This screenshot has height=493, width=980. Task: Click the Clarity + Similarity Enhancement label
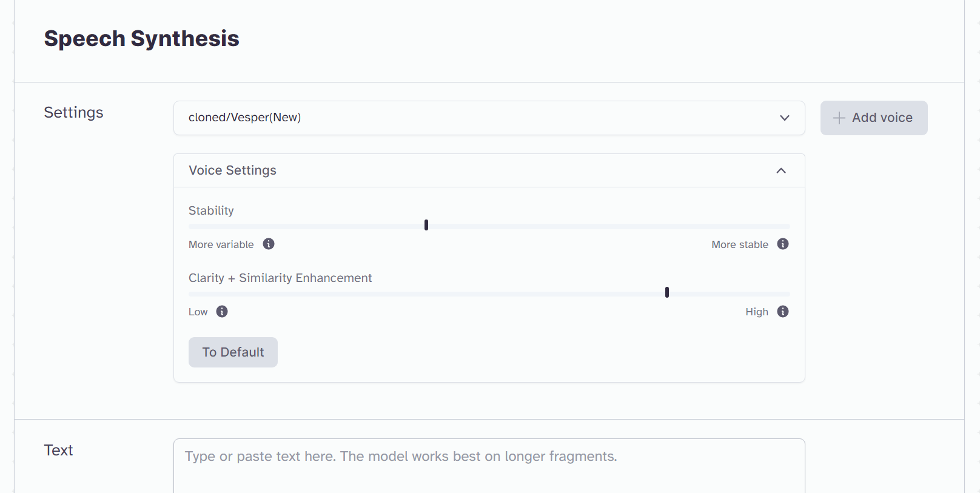[280, 278]
